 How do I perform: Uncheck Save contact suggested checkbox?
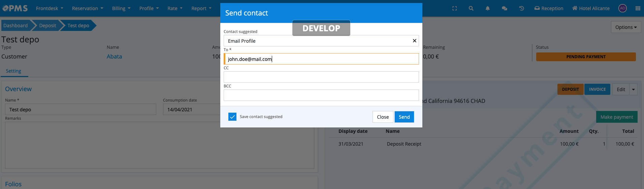coord(232,117)
